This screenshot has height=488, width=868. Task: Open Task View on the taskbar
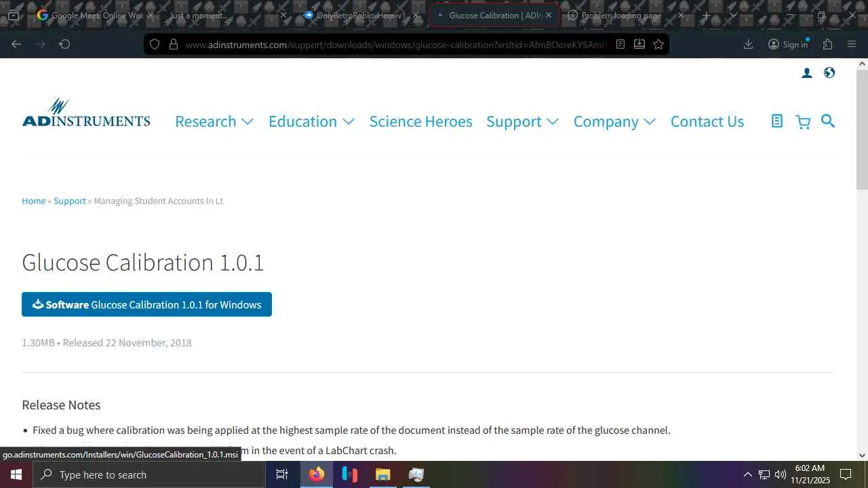pos(282,474)
